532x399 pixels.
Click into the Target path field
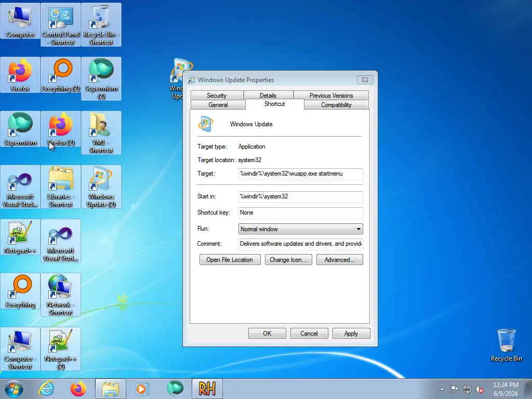301,174
